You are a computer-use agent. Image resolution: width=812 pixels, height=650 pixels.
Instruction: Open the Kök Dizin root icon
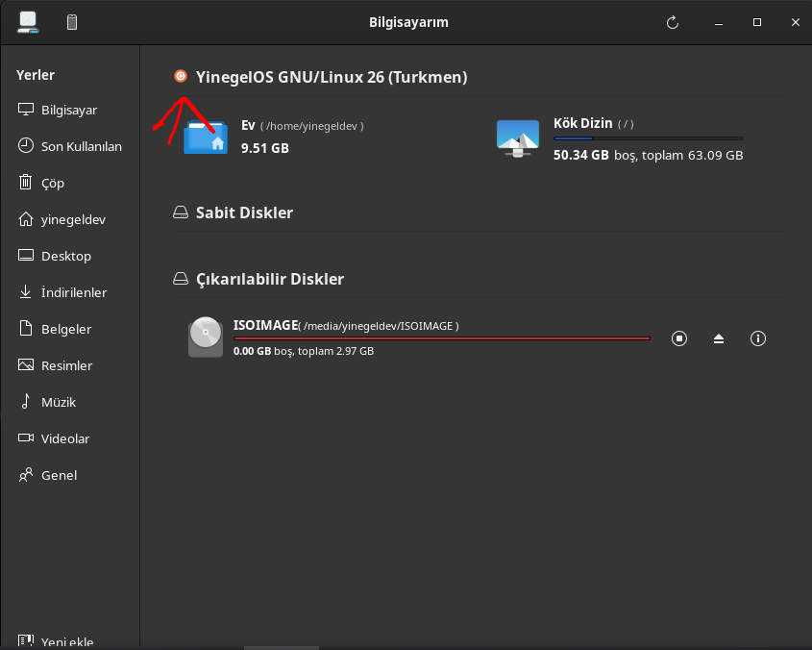(517, 137)
